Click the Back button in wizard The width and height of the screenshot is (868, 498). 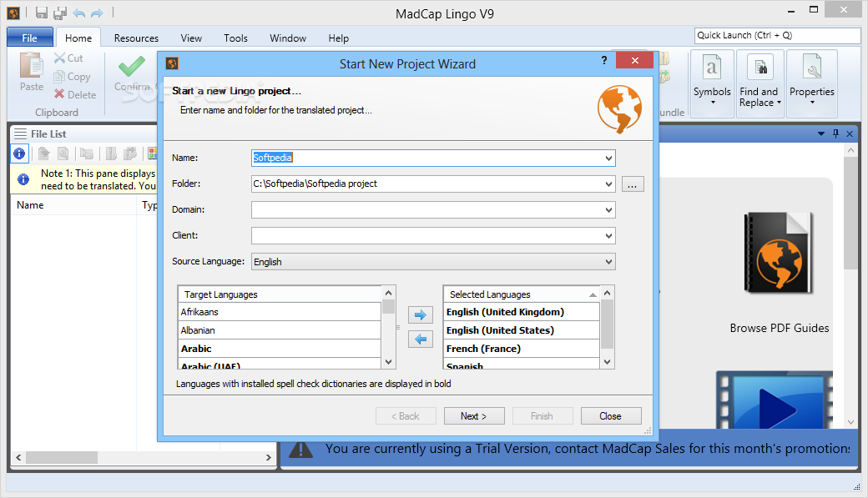406,416
